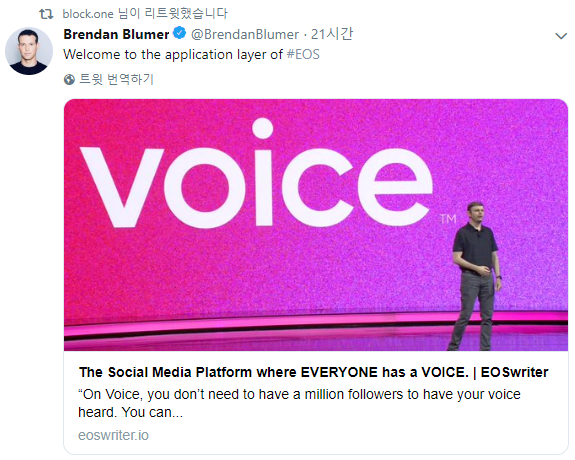575x460 pixels.
Task: Open Brendan Blumer's profile avatar
Action: coord(29,51)
